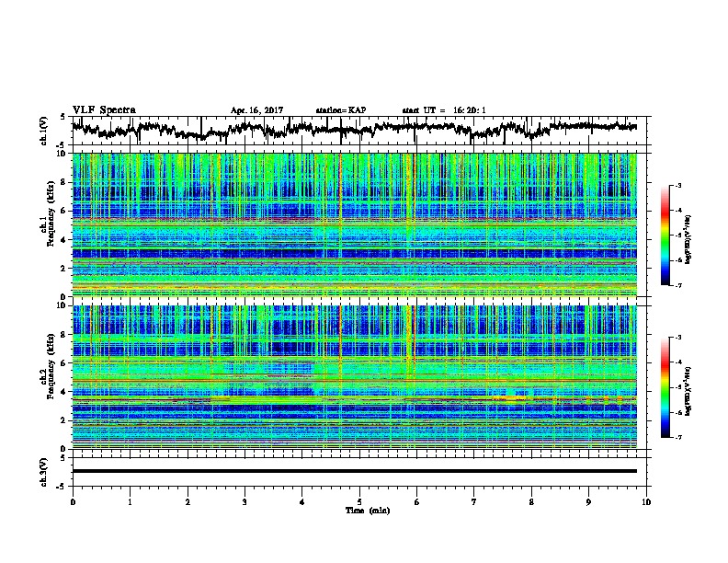
Task: Select the "start UT = 16:20:1" text
Action: [444, 110]
